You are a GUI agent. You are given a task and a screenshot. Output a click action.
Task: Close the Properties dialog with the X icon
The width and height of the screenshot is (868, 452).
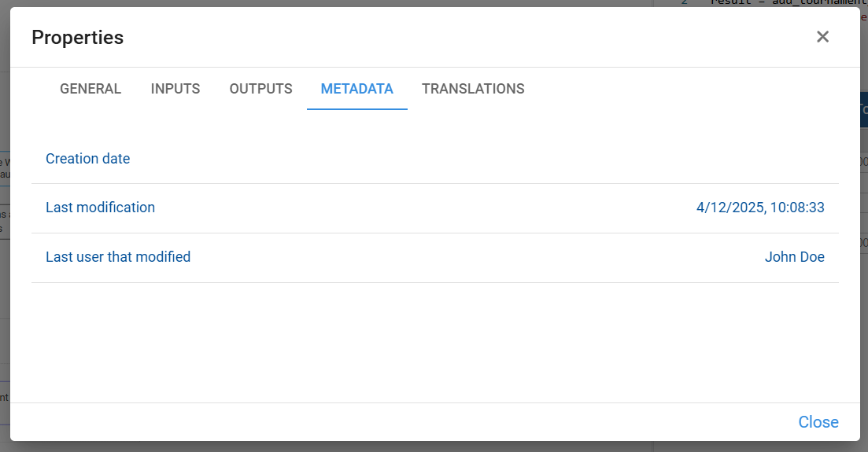coord(822,37)
